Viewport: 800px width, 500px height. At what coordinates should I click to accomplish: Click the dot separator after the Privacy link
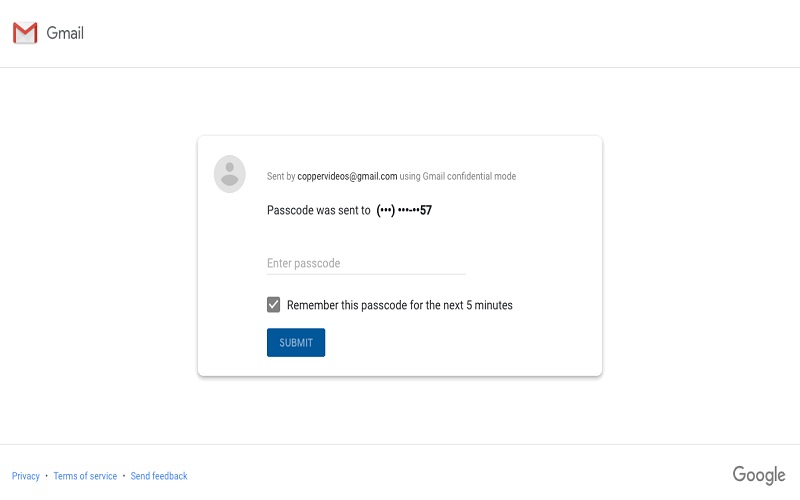(x=46, y=476)
